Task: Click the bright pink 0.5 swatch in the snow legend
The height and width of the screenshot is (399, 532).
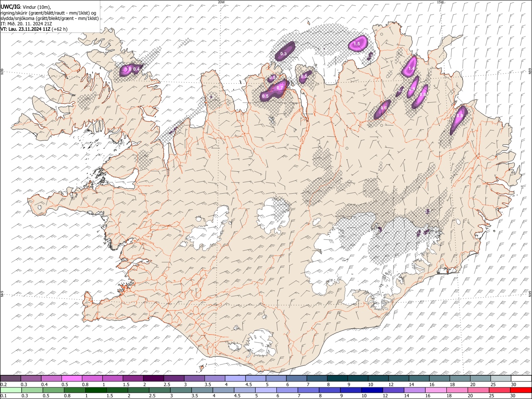Action: (72, 378)
